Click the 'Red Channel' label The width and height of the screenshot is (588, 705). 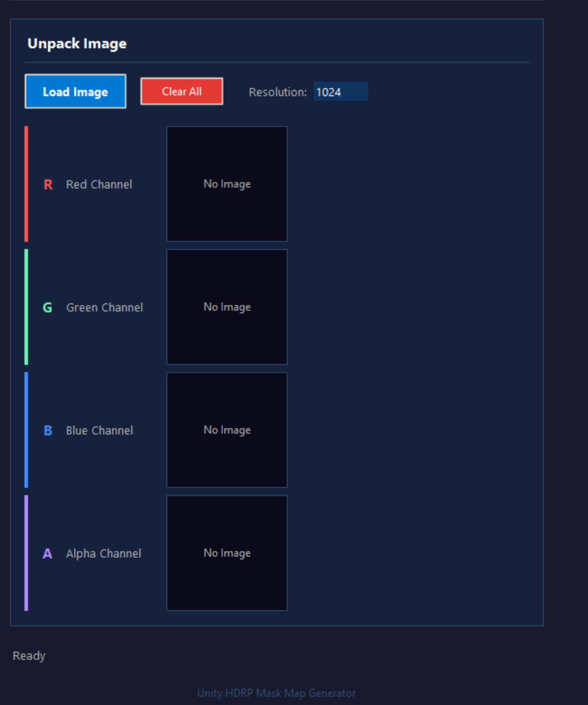pyautogui.click(x=99, y=185)
